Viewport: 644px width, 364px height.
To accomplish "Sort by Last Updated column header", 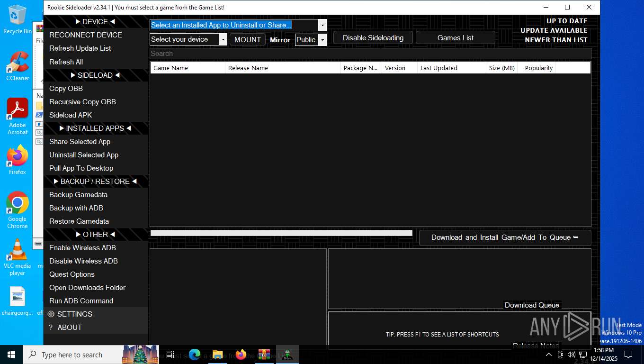I will (x=452, y=68).
